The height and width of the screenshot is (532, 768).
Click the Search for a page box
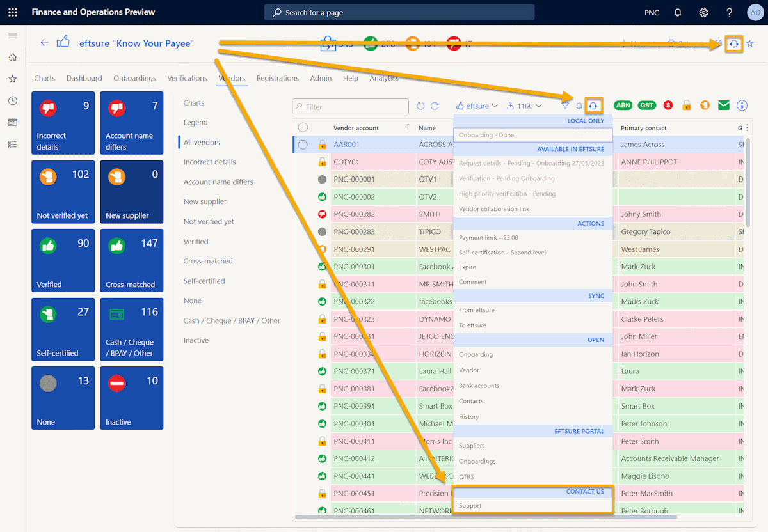[399, 12]
